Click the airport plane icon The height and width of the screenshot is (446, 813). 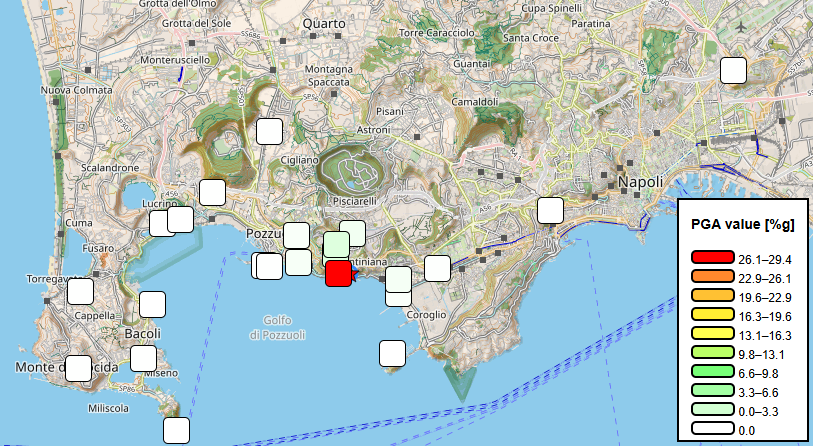point(741,26)
